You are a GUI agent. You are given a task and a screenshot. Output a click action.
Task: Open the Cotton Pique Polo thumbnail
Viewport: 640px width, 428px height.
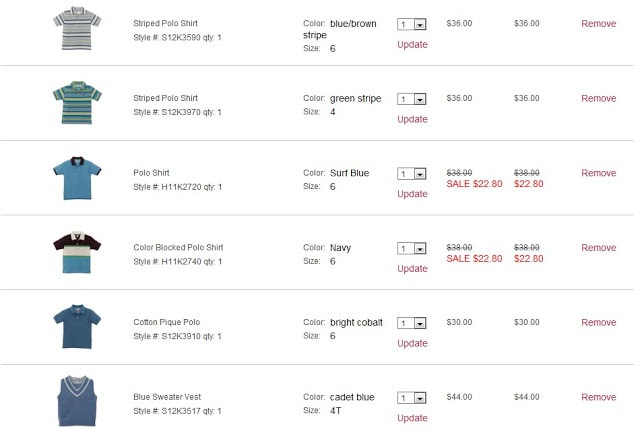pyautogui.click(x=77, y=326)
